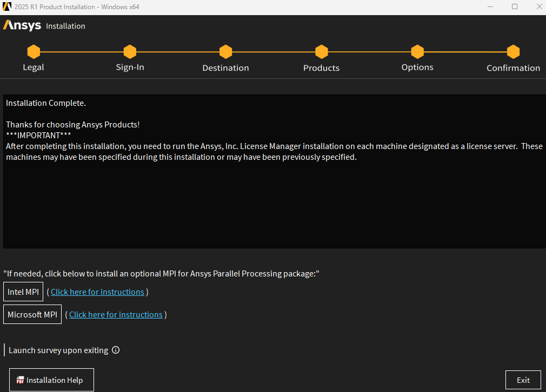
Task: Click the Options step hexagon icon
Action: 417,52
